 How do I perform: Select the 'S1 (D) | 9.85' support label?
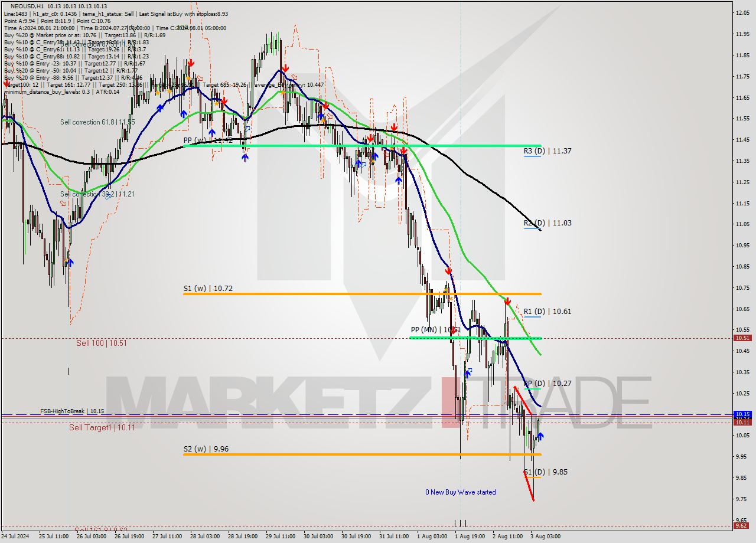coord(546,472)
